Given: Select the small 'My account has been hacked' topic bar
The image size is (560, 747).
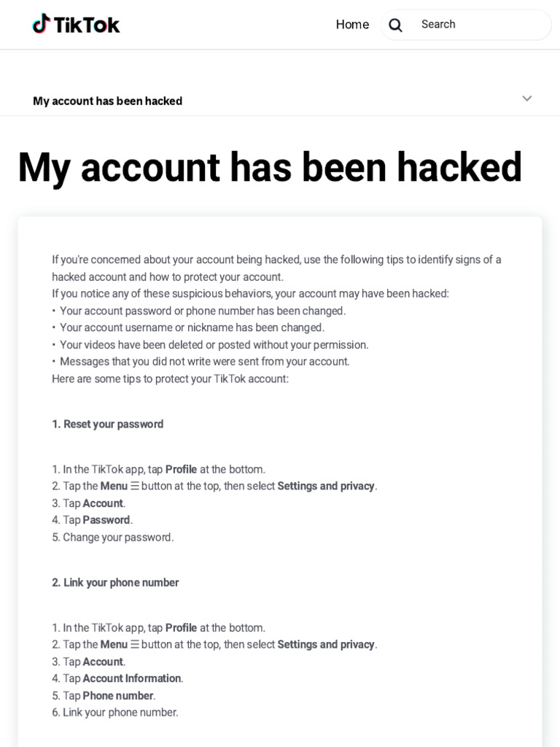Looking at the screenshot, I should (x=108, y=101).
